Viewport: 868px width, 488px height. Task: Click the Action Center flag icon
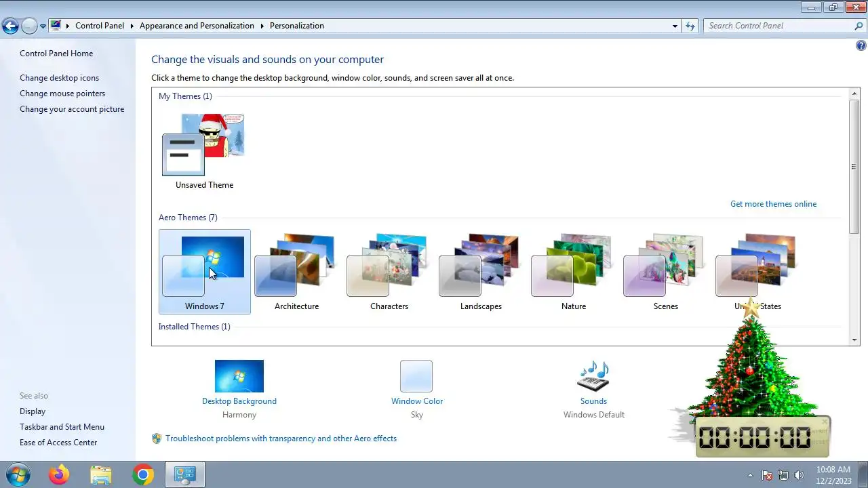767,475
